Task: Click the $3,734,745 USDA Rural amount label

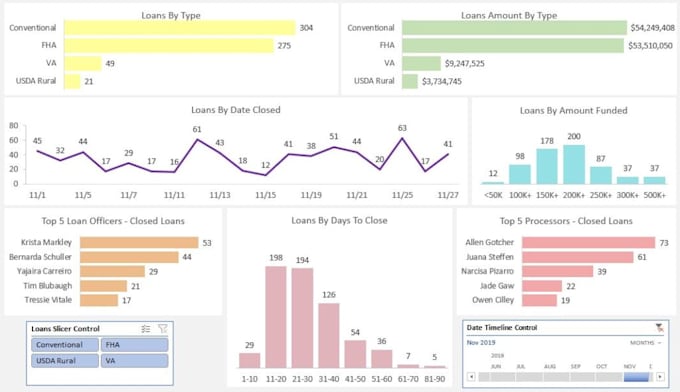Action: pos(441,81)
